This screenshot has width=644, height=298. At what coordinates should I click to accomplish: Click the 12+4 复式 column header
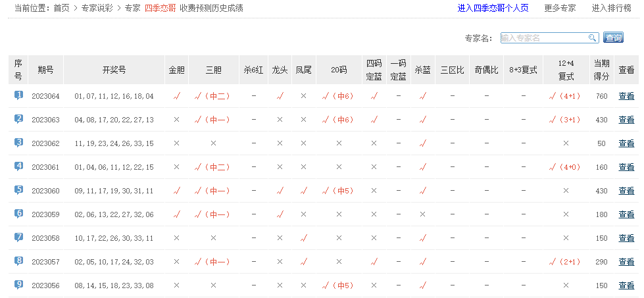566,69
